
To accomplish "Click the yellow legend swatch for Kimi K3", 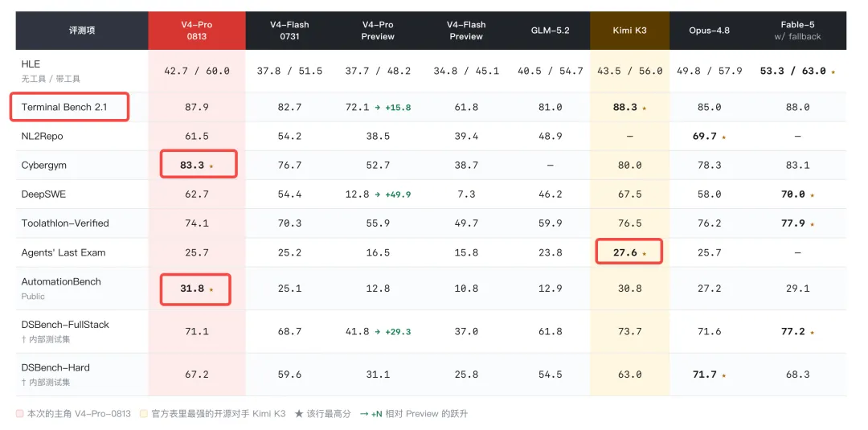I will click(143, 413).
